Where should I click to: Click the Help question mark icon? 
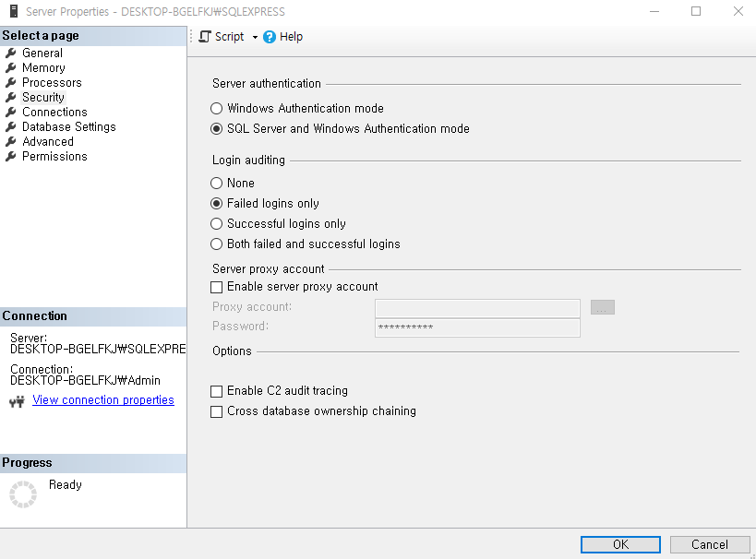pyautogui.click(x=270, y=37)
